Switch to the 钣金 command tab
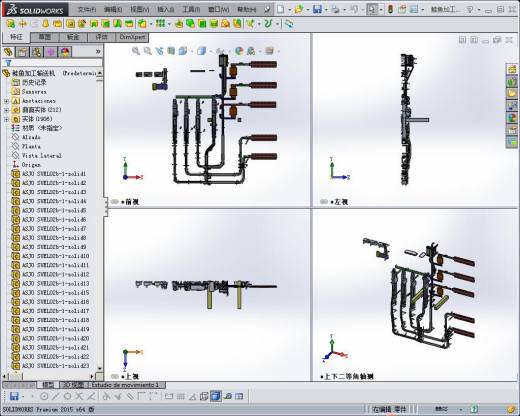The width and height of the screenshot is (520, 416). (73, 37)
